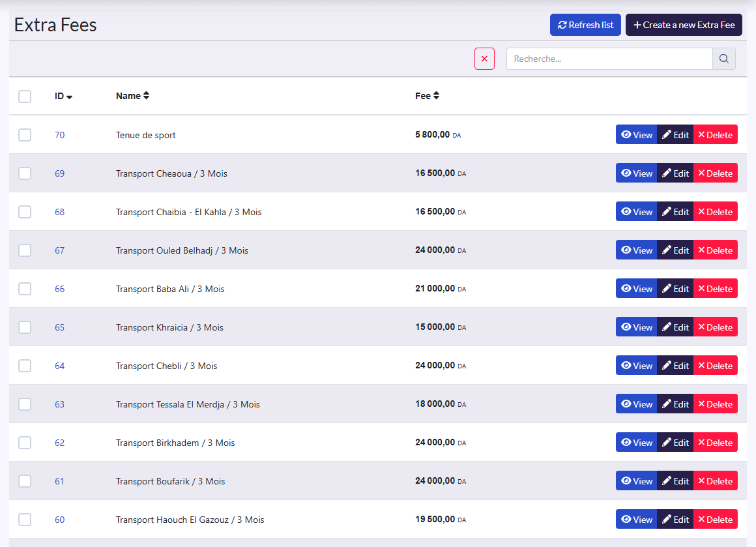756x547 pixels.
Task: Edit Transport Chaibia - El Kahla fee
Action: tap(675, 211)
